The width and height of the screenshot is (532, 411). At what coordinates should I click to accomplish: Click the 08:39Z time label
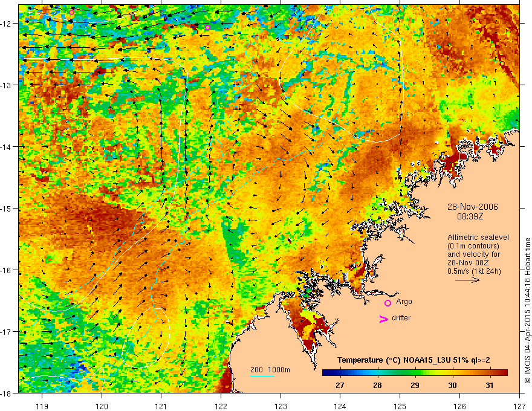(470, 216)
